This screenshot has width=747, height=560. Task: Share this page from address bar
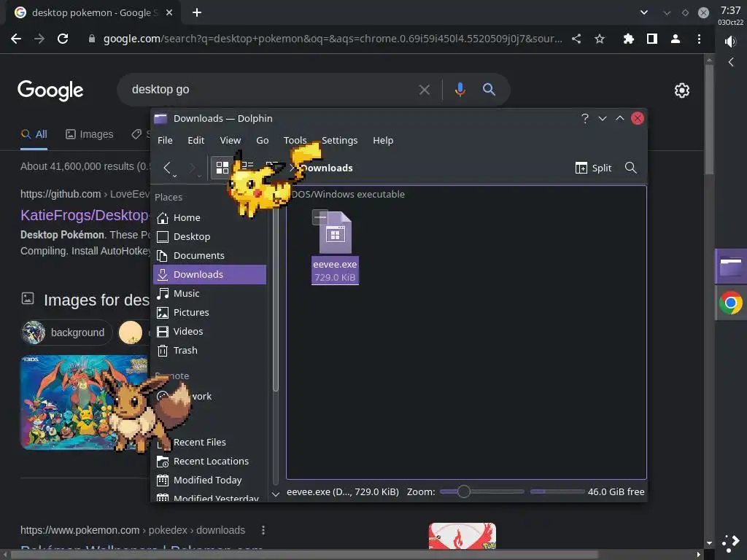(x=576, y=39)
